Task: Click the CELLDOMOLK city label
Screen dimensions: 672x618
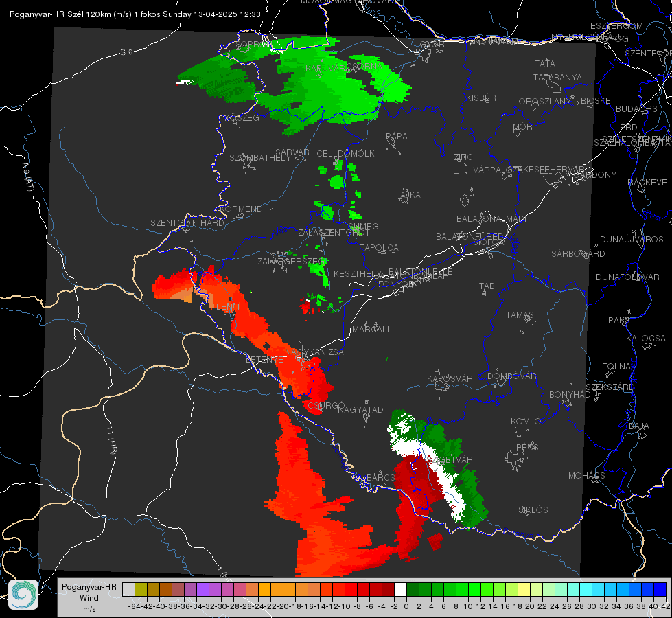Action: [345, 154]
